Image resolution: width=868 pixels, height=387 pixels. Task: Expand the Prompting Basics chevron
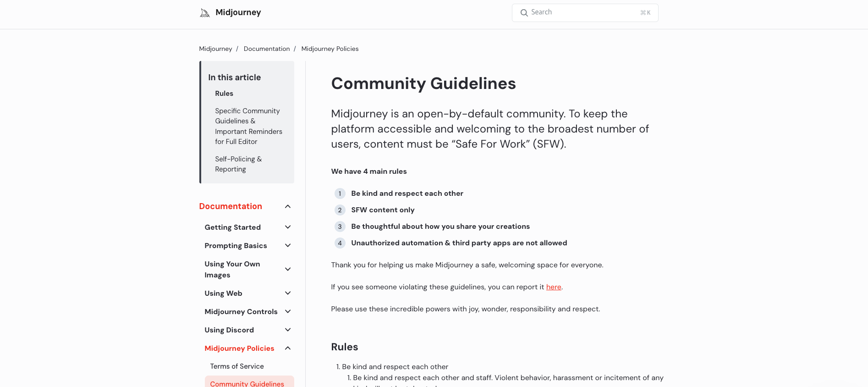click(288, 245)
